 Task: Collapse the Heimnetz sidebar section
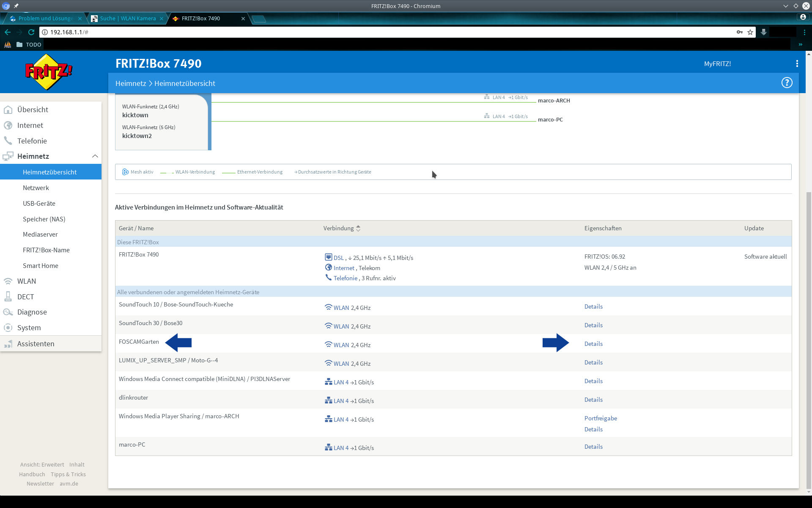95,156
